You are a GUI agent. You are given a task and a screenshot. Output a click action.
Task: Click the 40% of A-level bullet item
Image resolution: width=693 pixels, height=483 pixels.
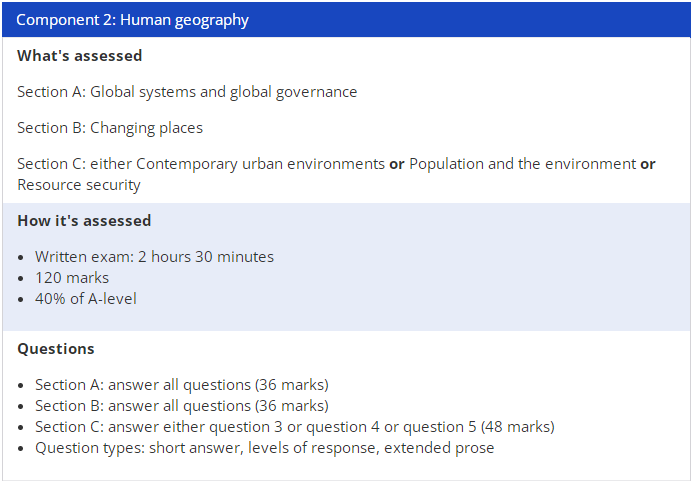click(x=86, y=299)
